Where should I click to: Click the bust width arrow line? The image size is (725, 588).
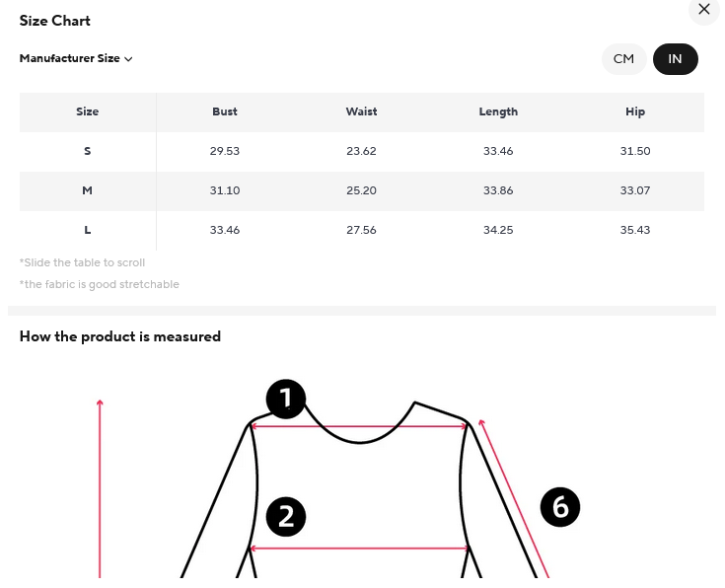[x=359, y=549]
